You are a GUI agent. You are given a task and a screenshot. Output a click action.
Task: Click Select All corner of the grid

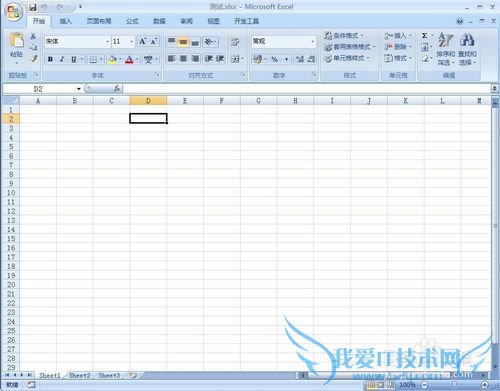click(11, 100)
